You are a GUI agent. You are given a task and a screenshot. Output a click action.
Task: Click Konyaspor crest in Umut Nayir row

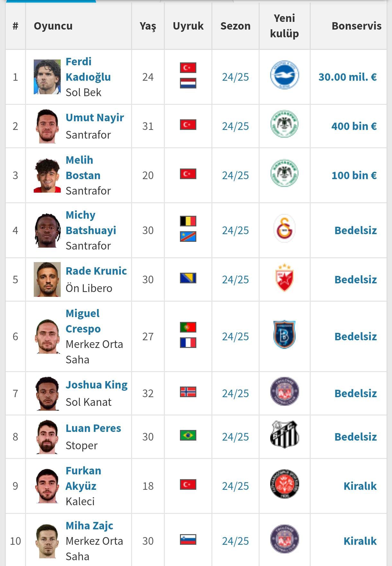284,124
